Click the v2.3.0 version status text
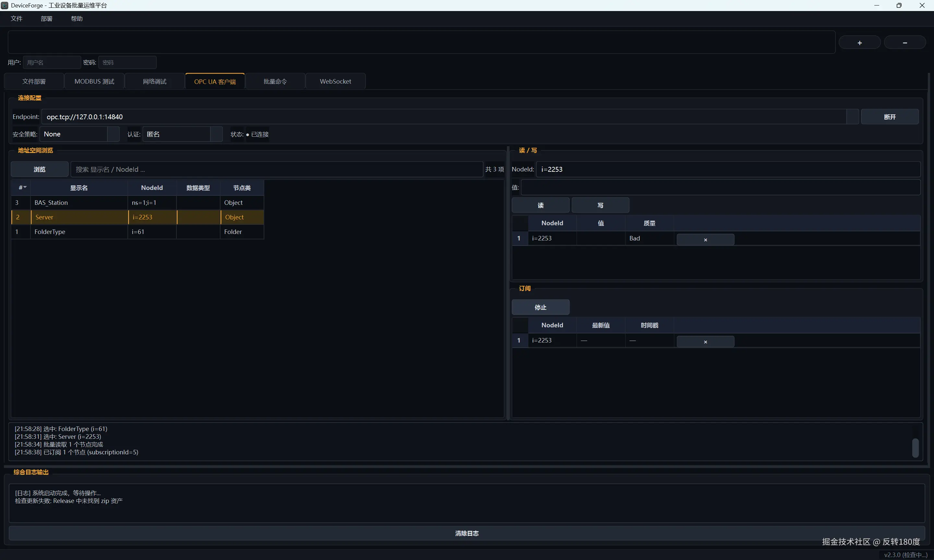This screenshot has height=560, width=934. pyautogui.click(x=906, y=555)
